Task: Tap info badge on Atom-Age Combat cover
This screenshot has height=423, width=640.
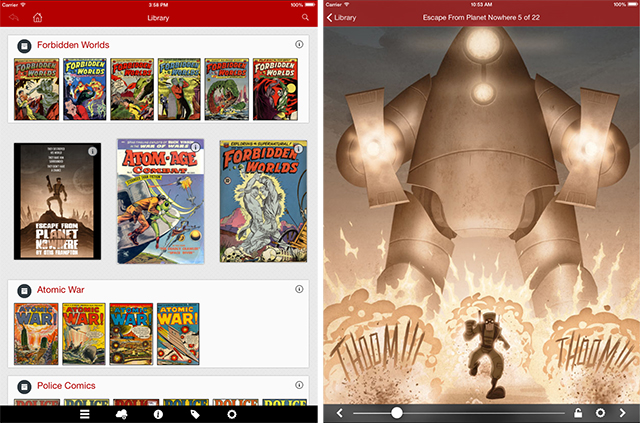Action: (196, 147)
